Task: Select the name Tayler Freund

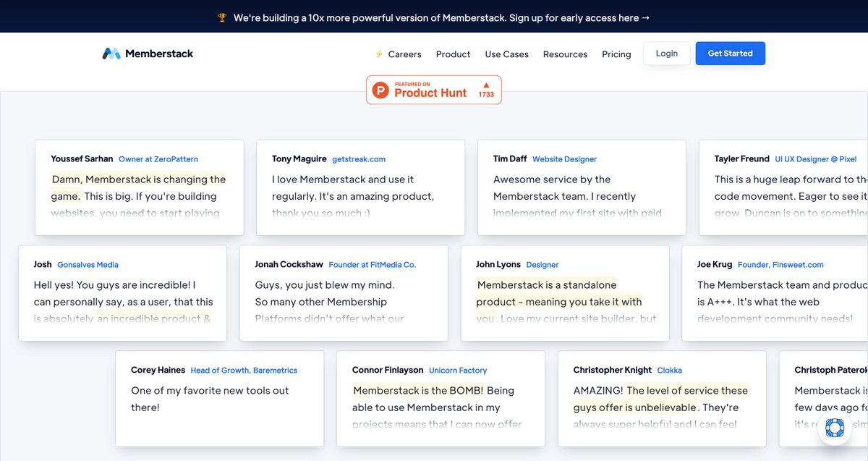Action: coord(742,158)
